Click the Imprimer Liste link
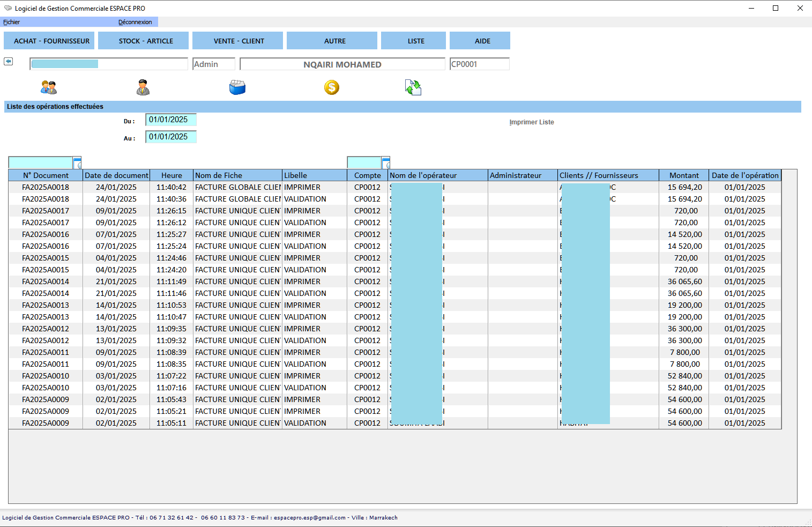 [x=532, y=122]
